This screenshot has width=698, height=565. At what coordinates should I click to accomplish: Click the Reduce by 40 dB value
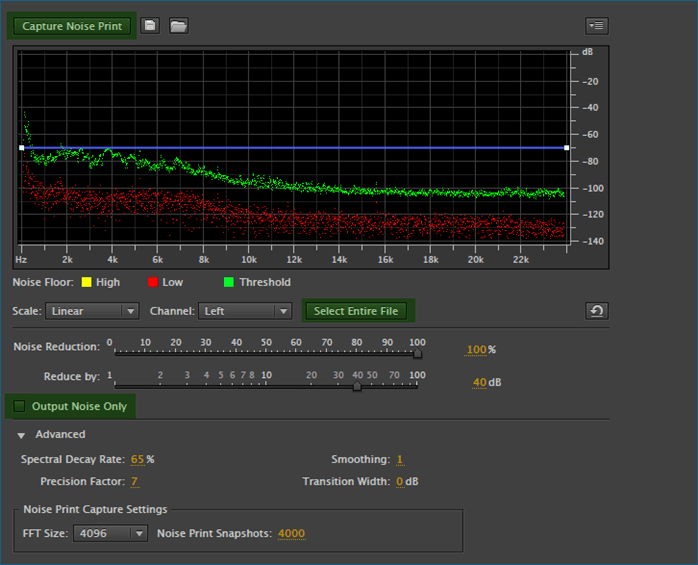(x=479, y=382)
